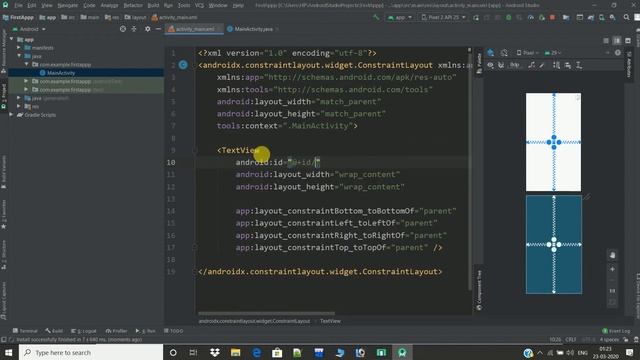Click the Make Project hammer icon
This screenshot has height=360, width=640.
tap(376, 18)
